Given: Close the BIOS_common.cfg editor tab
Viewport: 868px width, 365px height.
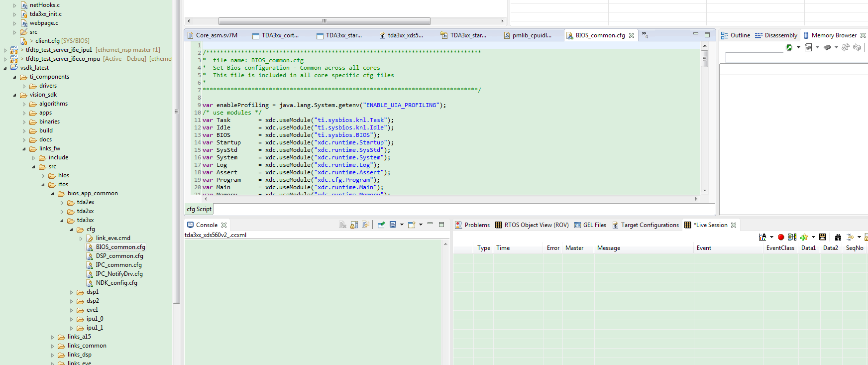Looking at the screenshot, I should pos(632,35).
